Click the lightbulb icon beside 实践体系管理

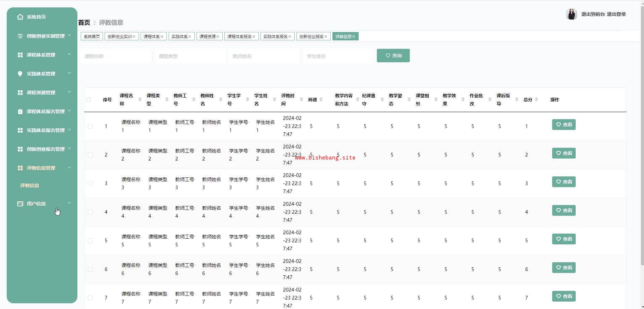click(20, 74)
